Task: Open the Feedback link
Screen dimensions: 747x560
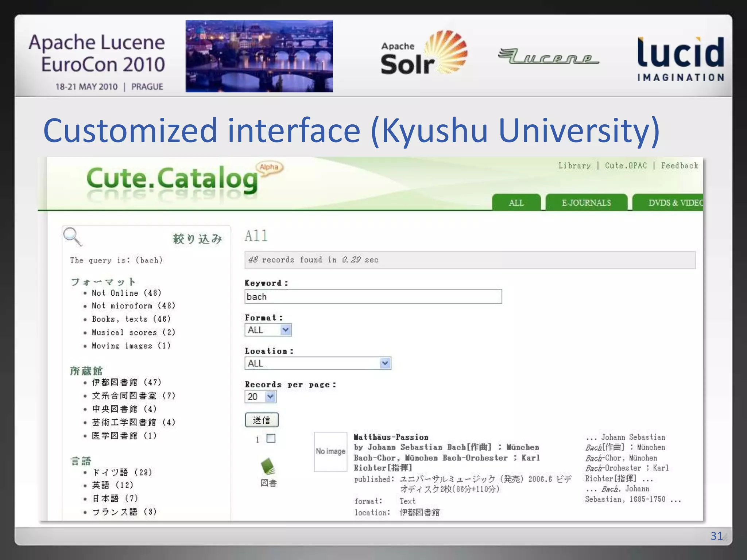Action: pyautogui.click(x=679, y=166)
